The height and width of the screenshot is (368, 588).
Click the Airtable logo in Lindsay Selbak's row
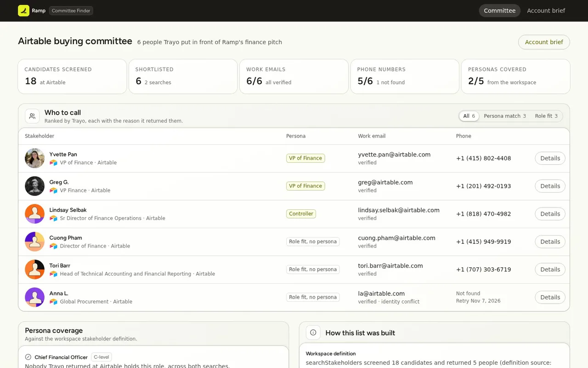click(53, 218)
